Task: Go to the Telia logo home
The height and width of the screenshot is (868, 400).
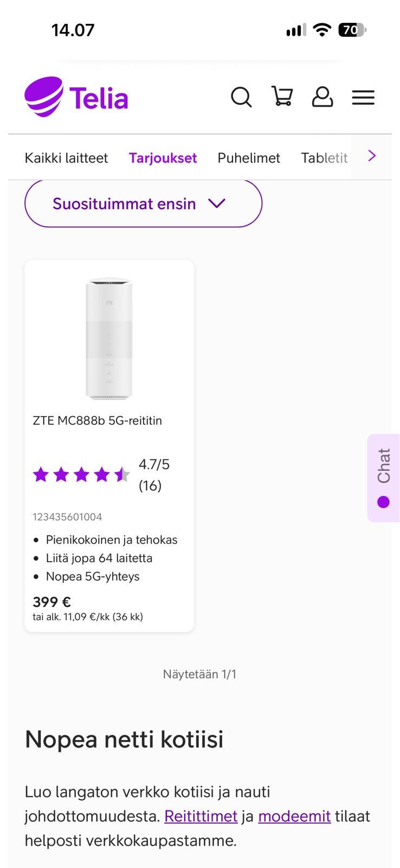Action: pyautogui.click(x=76, y=97)
